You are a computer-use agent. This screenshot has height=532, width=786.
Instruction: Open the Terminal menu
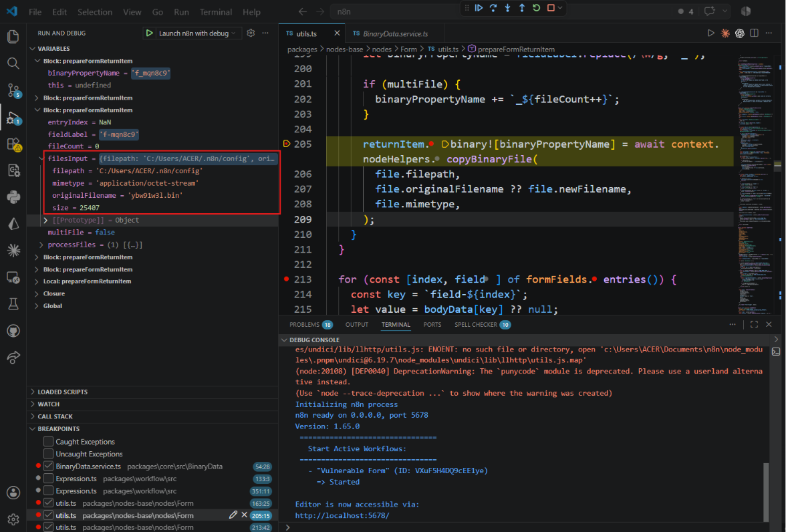tap(215, 11)
